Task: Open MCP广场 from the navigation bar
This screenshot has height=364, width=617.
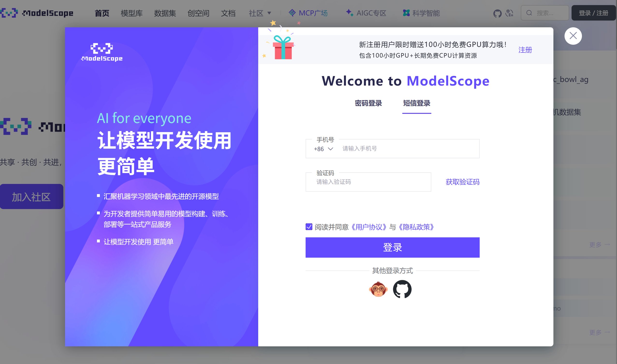Action: [x=308, y=13]
